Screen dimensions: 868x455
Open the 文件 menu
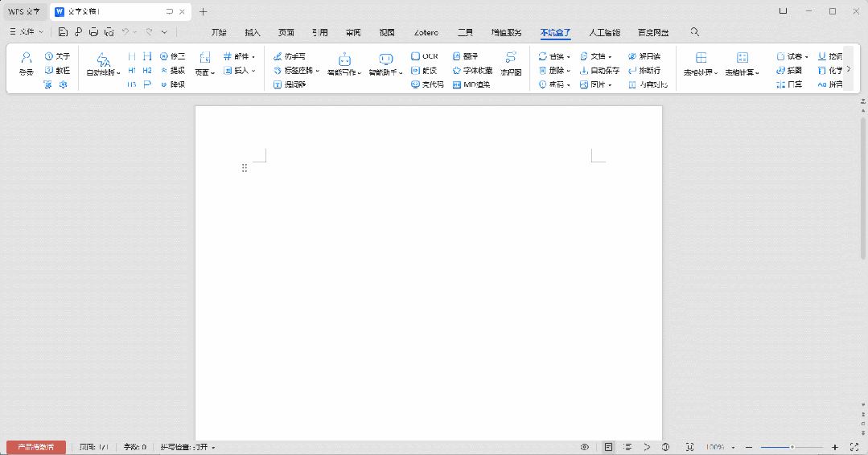pos(27,32)
